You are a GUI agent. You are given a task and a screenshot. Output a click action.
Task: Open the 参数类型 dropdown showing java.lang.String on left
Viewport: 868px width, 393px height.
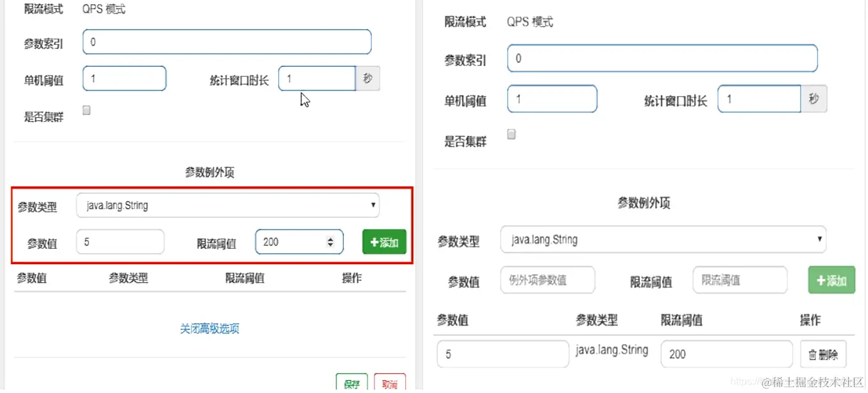point(228,206)
